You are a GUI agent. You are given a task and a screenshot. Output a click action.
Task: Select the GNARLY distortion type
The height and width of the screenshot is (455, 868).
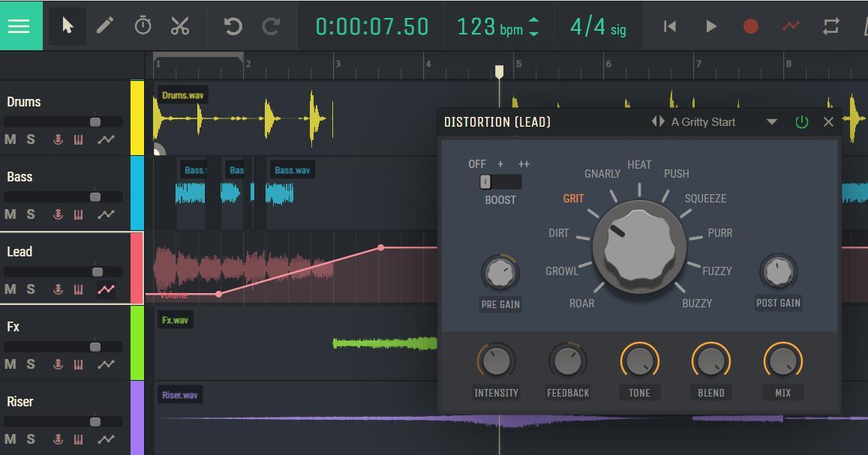pos(602,174)
